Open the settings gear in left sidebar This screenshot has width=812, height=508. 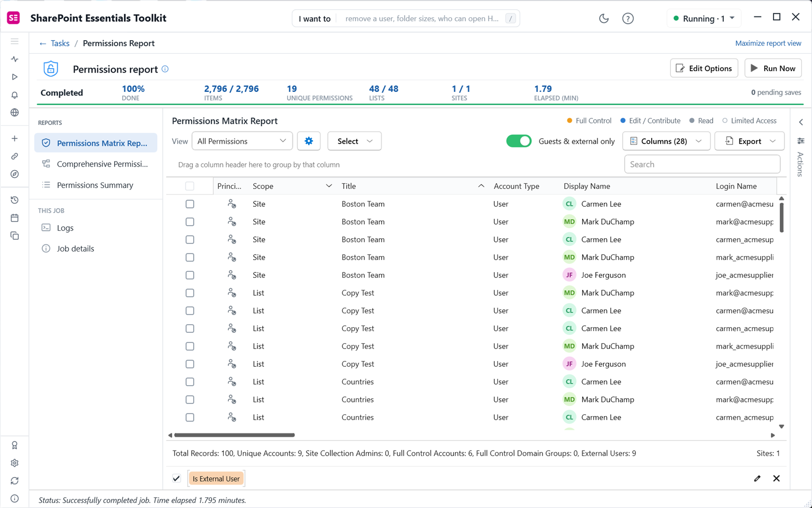click(x=15, y=463)
